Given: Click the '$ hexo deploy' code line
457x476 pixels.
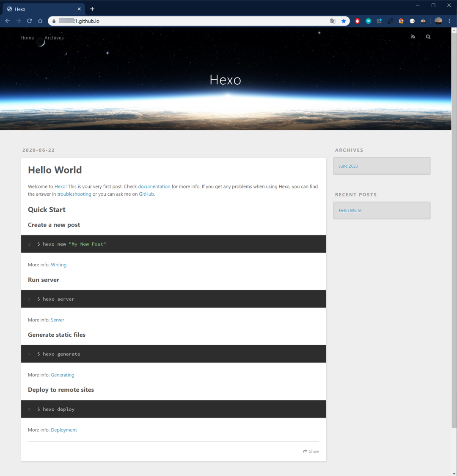Looking at the screenshot, I should click(x=55, y=409).
